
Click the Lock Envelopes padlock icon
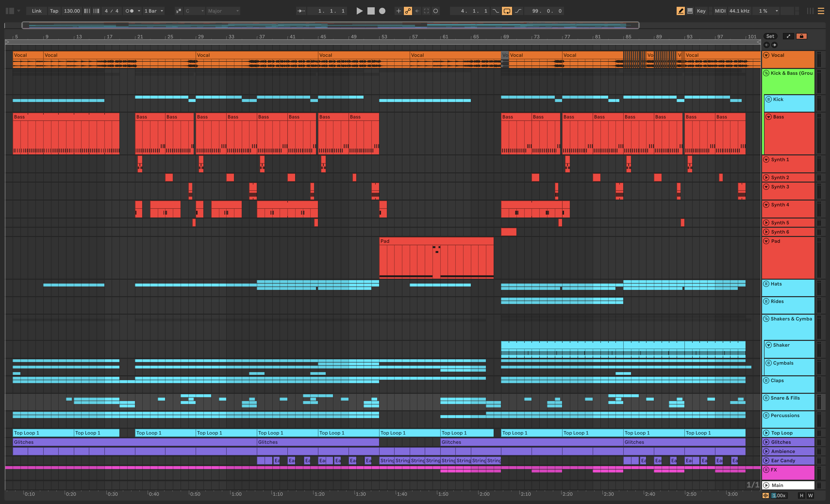coord(801,36)
